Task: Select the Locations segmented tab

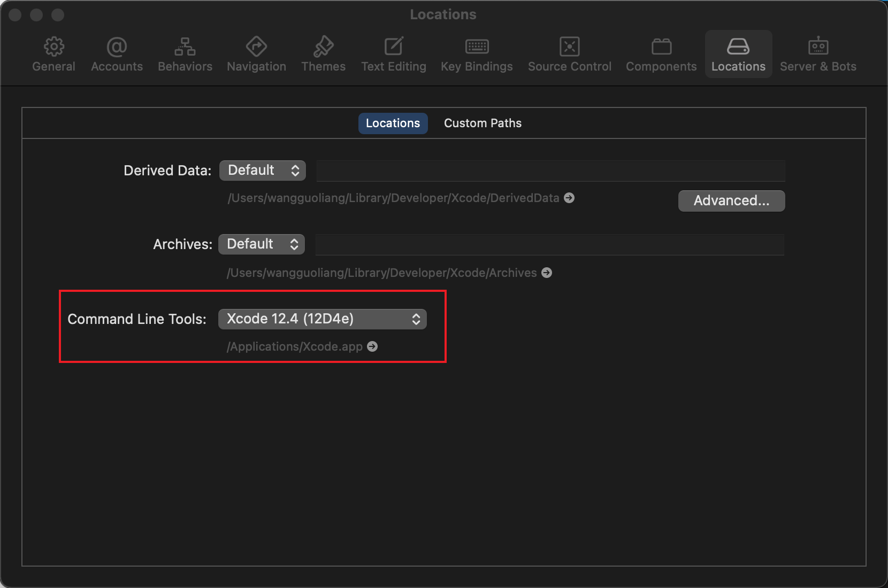Action: [393, 123]
